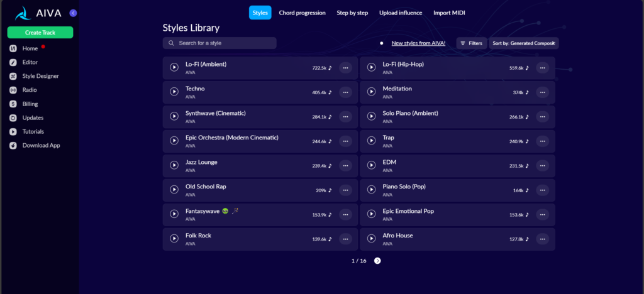The width and height of the screenshot is (644, 294).
Task: Open more options for Epic Orchestra
Action: click(x=345, y=141)
